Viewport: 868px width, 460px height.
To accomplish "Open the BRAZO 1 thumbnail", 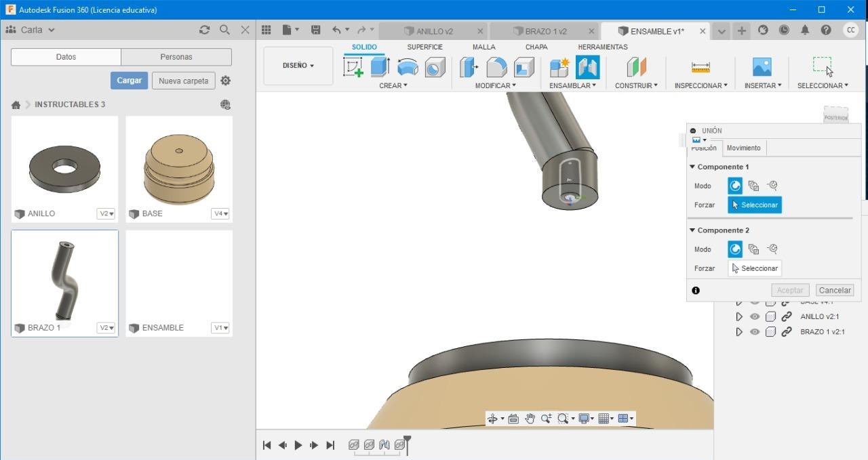I will point(64,274).
